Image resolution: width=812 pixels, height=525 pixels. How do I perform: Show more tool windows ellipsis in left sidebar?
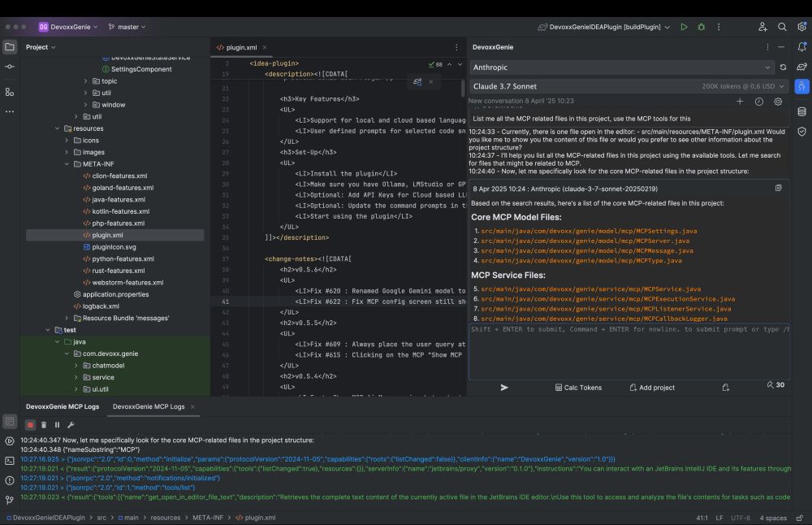pos(10,111)
